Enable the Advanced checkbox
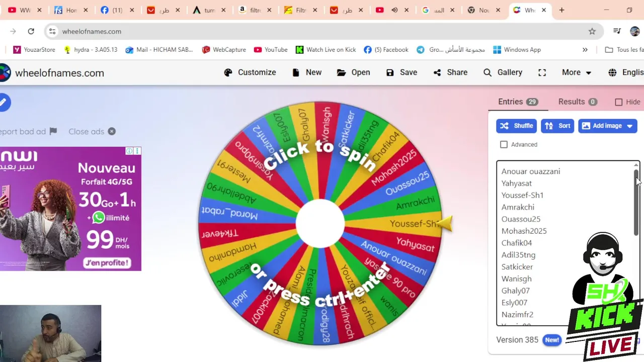This screenshot has width=644, height=362. pyautogui.click(x=504, y=144)
